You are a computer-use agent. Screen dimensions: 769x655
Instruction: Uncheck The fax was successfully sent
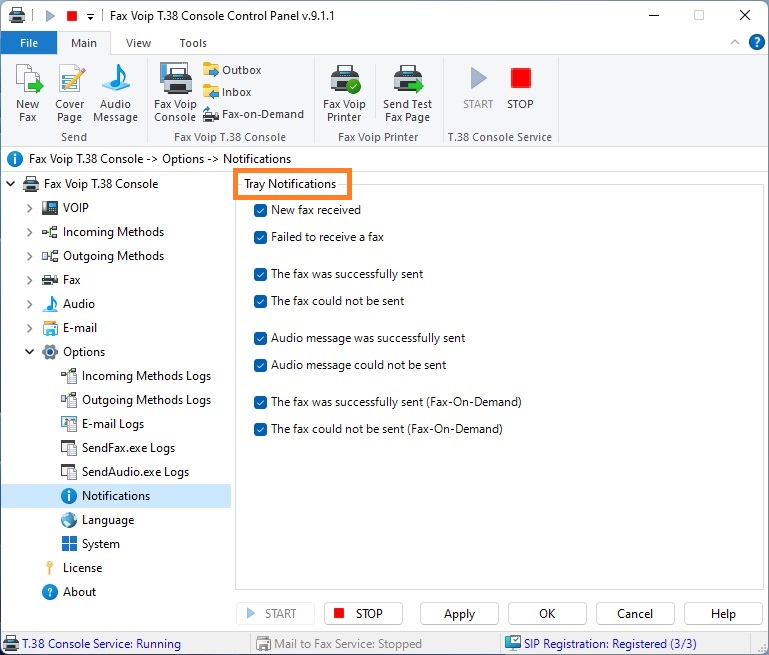click(x=260, y=274)
